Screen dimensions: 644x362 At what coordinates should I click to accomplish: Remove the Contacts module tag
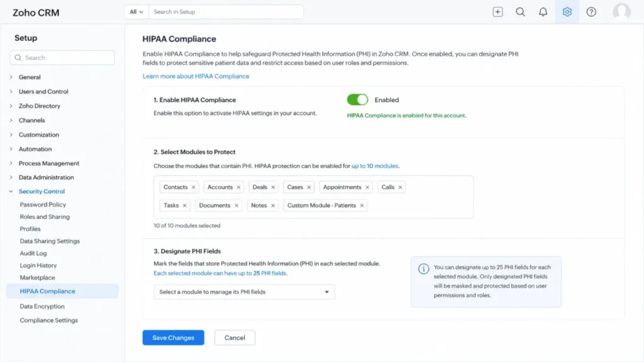pos(194,187)
